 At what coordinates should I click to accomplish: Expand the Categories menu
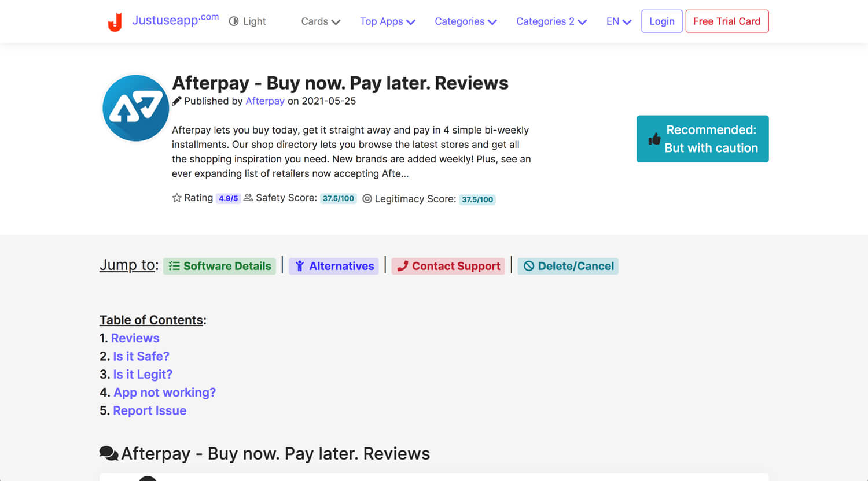466,21
